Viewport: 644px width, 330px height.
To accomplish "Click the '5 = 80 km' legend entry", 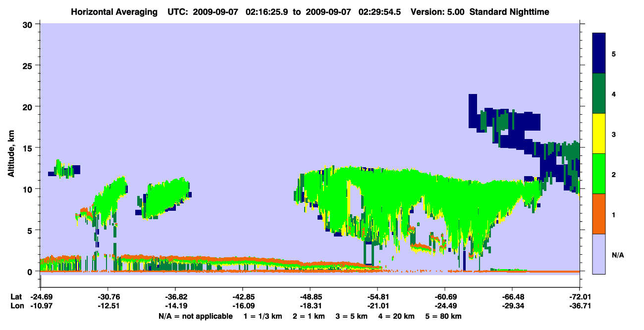I will 444,316.
